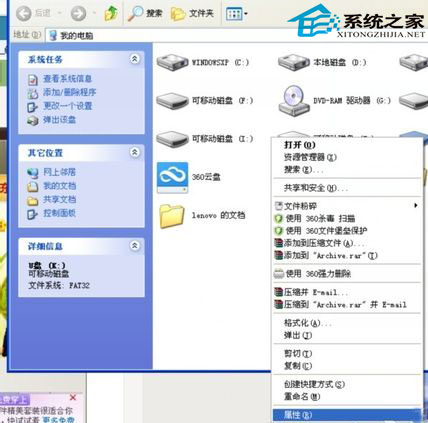Choose 剪切(T) in context menu
This screenshot has width=428, height=423.
(347, 353)
